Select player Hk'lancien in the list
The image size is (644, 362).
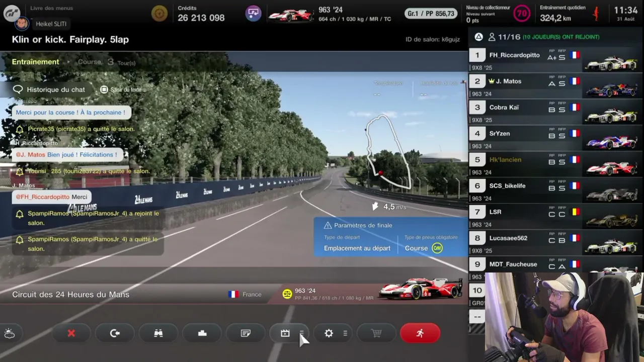click(x=556, y=164)
